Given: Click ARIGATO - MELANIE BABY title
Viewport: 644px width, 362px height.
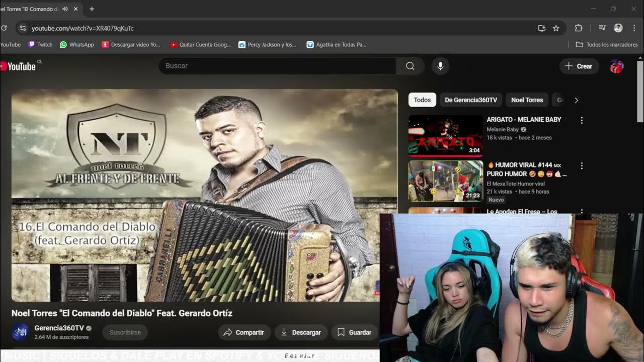Looking at the screenshot, I should tap(524, 120).
